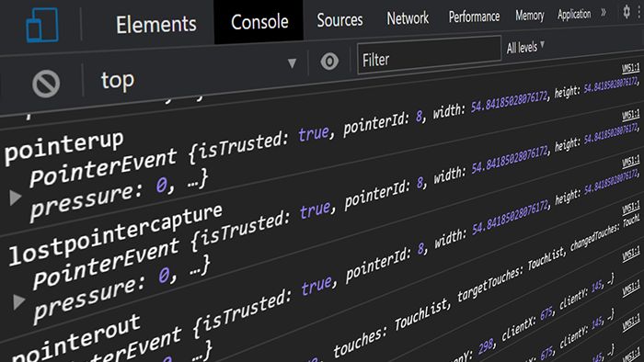The height and width of the screenshot is (362, 644).
Task: Expand the pointerup PointerEvent object
Action: (16, 198)
